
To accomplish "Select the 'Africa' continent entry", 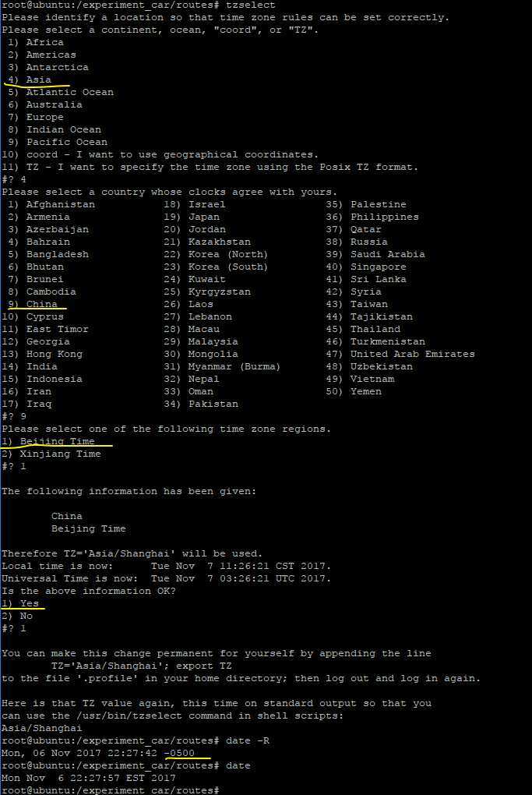I will point(45,43).
